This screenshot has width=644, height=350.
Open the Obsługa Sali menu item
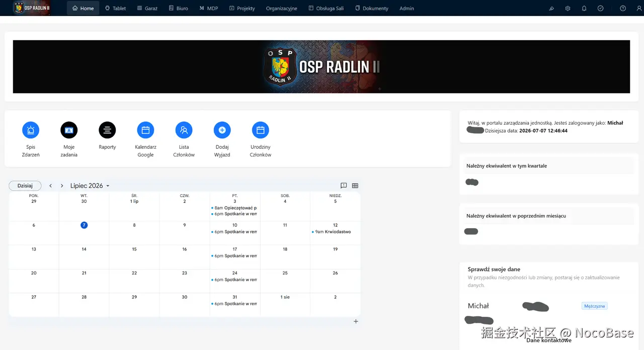[x=326, y=9]
